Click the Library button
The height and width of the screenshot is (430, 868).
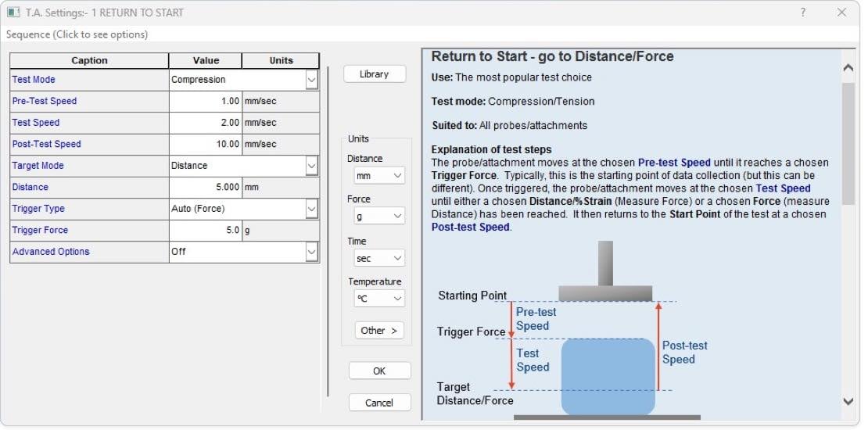pos(374,74)
